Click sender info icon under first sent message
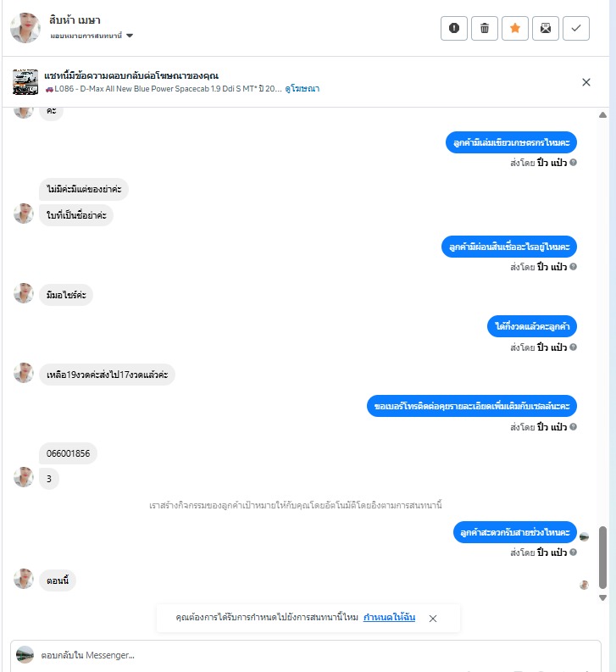 pyautogui.click(x=573, y=163)
